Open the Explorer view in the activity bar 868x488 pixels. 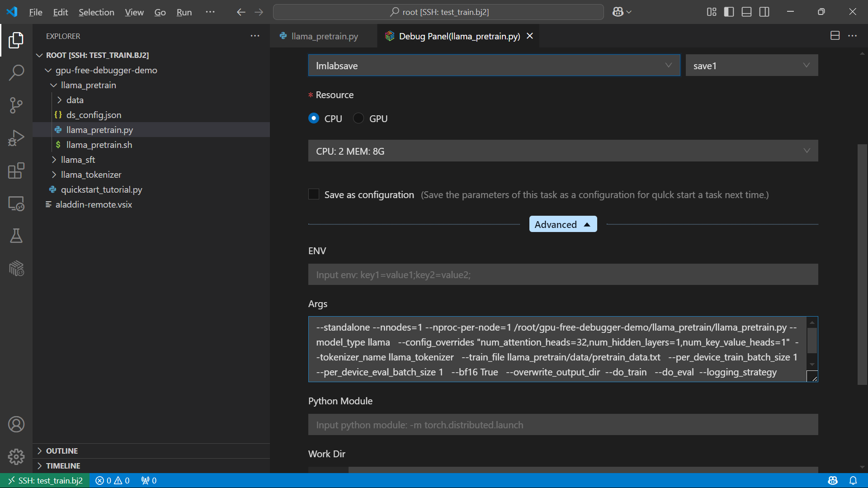point(16,40)
